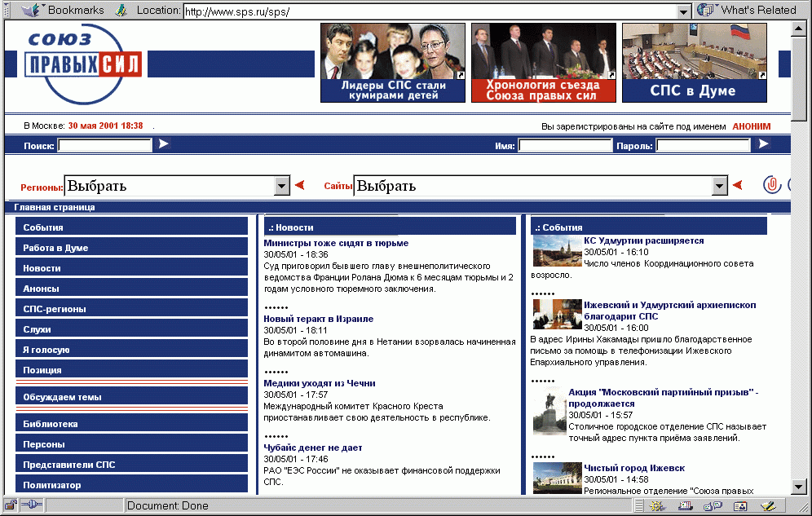The image size is (812, 516).
Task: Click the status text Document: Done
Action: click(x=167, y=505)
